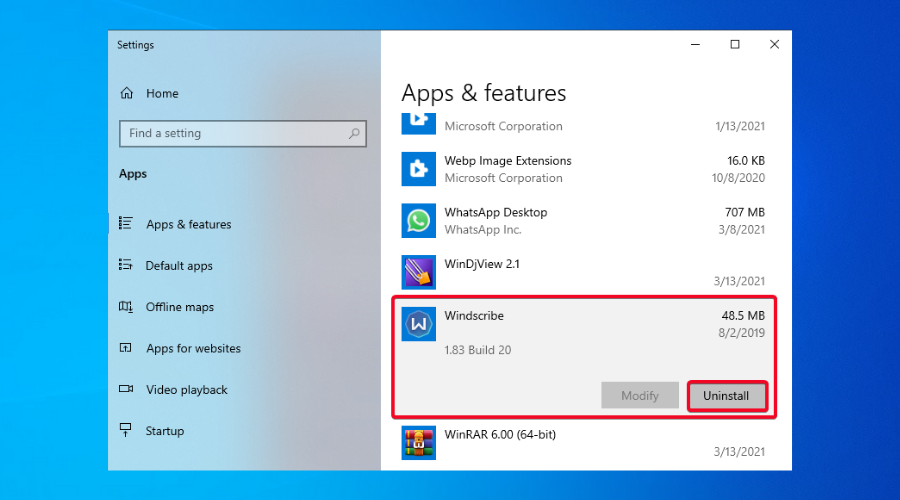Click the partially visible Microsoft app icon at top
Screen dimensions: 900x500
418,123
